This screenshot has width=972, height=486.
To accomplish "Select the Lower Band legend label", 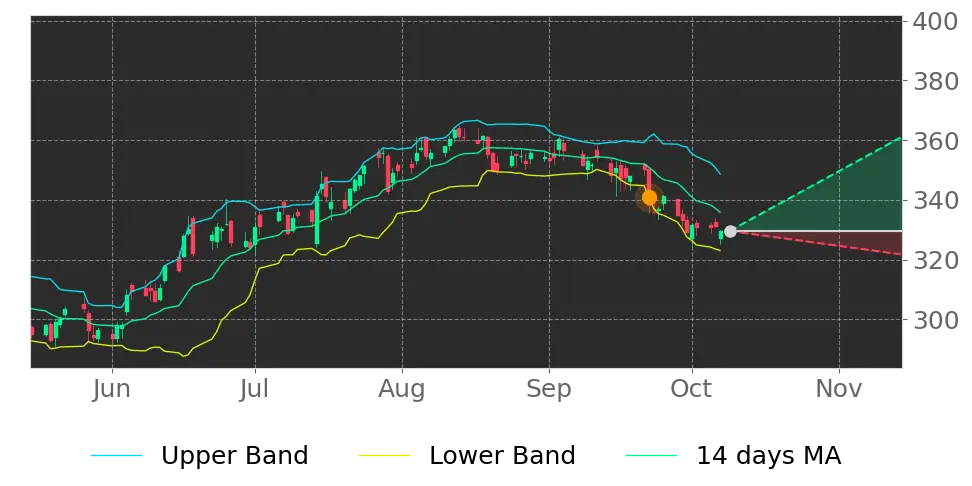I will pyautogui.click(x=502, y=456).
